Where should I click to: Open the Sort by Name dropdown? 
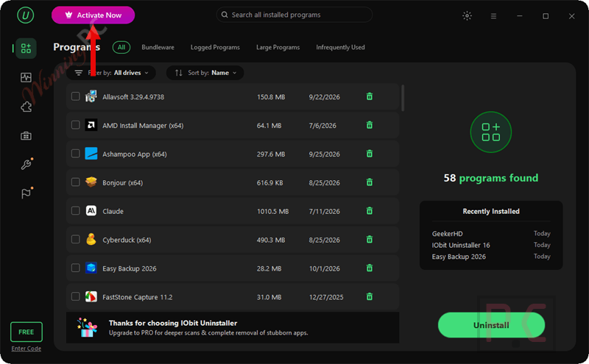pyautogui.click(x=205, y=73)
